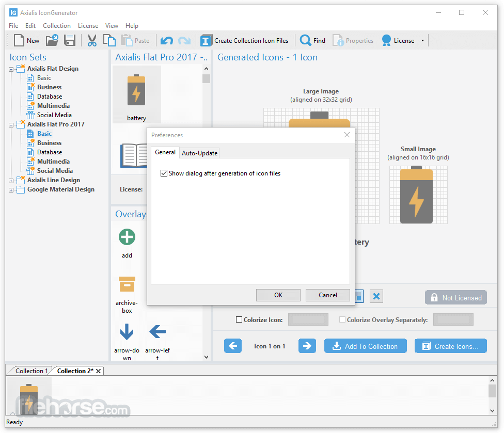Click the Add To Collection button

pyautogui.click(x=366, y=346)
